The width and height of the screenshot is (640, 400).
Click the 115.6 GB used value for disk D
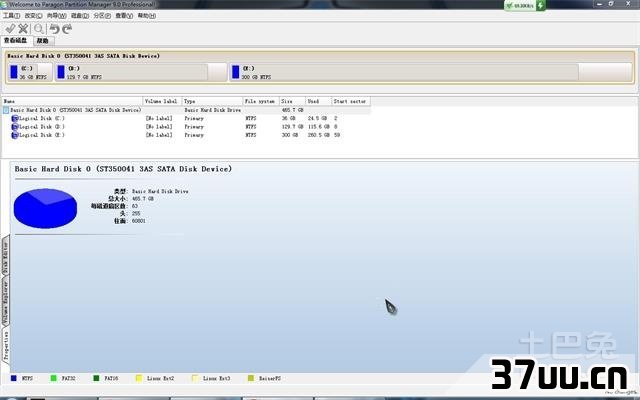click(319, 127)
